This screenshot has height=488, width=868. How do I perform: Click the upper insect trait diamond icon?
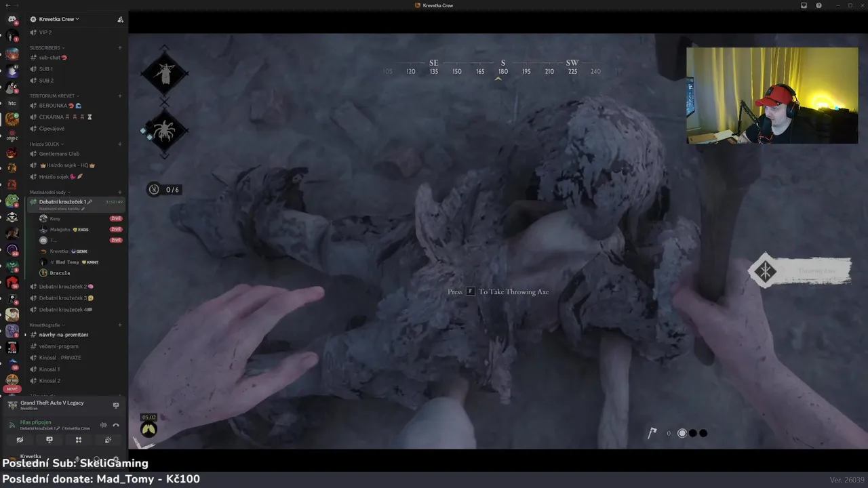(x=164, y=73)
